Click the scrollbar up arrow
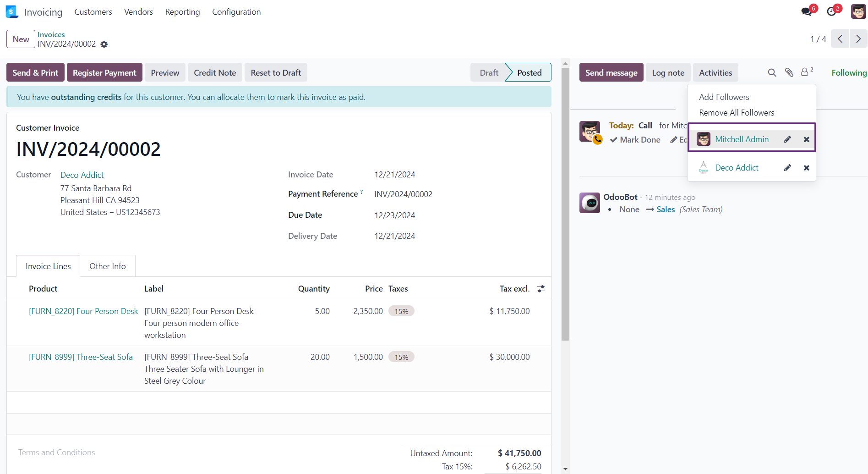 (x=565, y=63)
